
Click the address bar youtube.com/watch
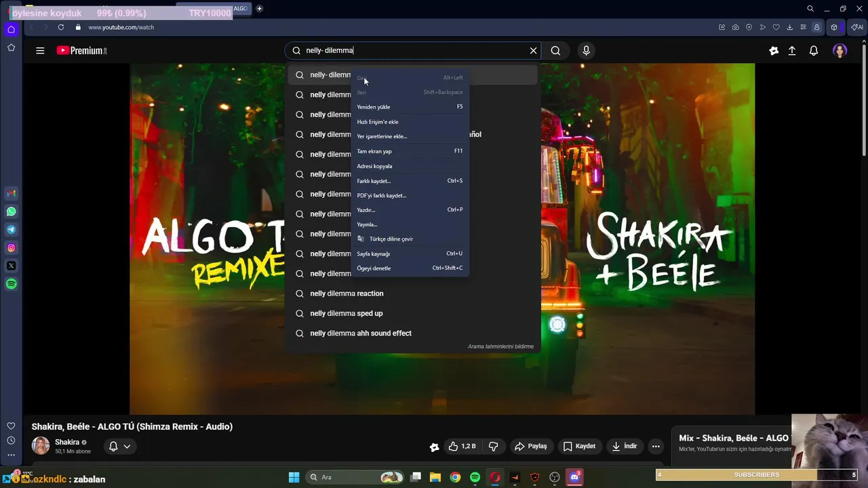tap(121, 27)
